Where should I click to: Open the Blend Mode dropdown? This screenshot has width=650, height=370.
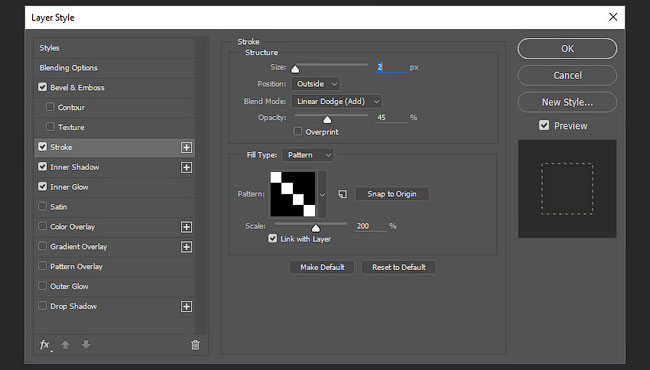click(x=336, y=102)
